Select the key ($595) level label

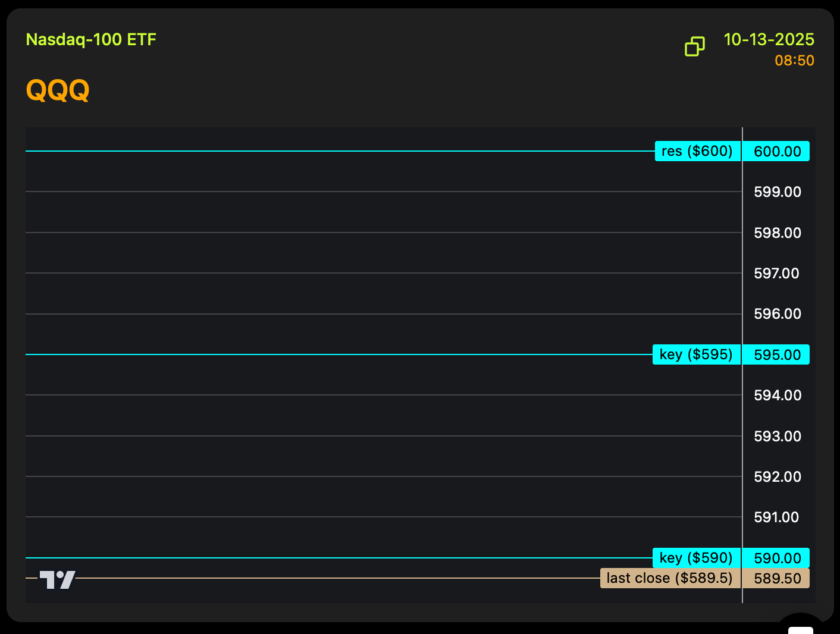(696, 354)
